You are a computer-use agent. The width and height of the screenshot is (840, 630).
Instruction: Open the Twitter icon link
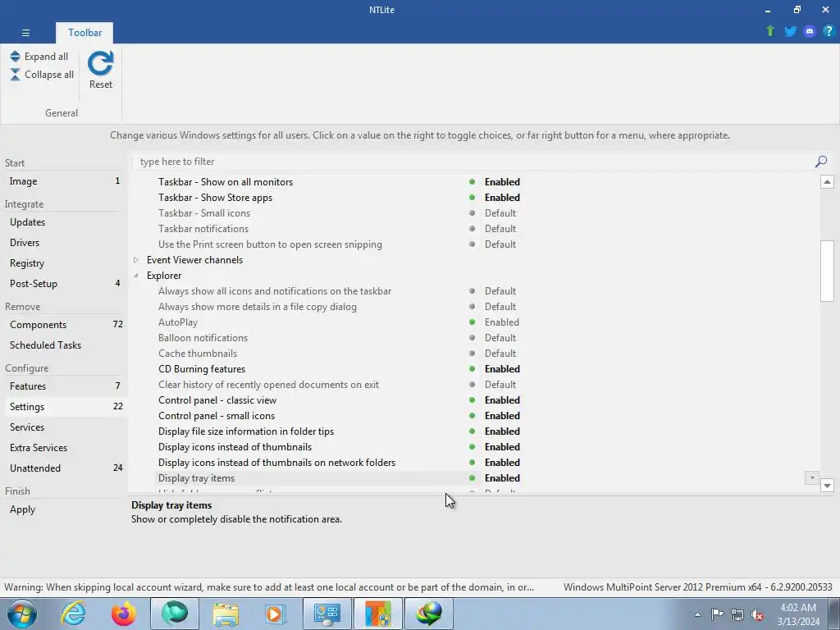pos(790,31)
